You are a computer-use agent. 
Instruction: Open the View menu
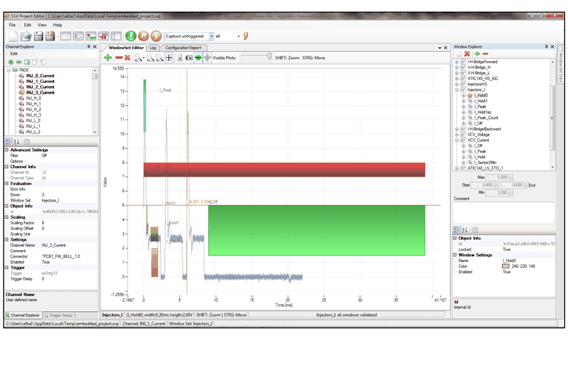(x=42, y=25)
